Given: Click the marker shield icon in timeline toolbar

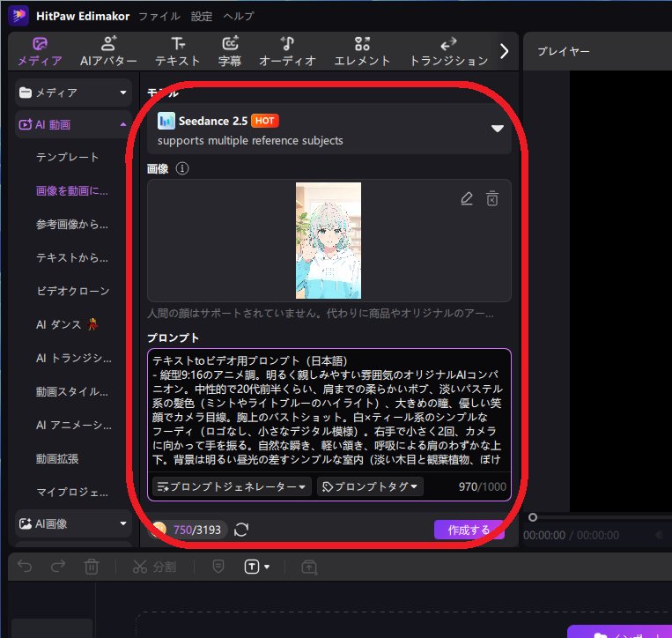Looking at the screenshot, I should [x=218, y=567].
